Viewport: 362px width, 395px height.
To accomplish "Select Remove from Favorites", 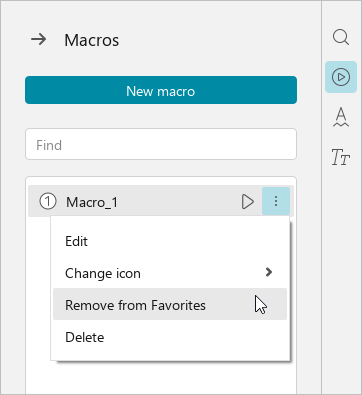I will coord(170,304).
